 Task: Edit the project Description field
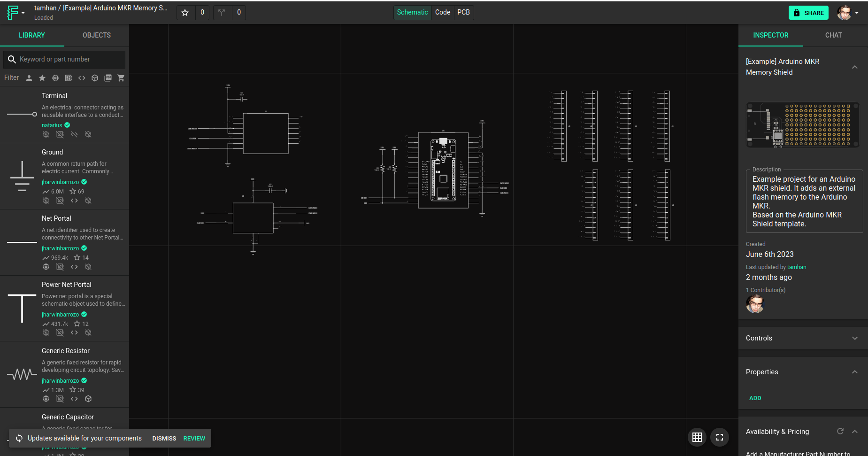[x=804, y=201]
